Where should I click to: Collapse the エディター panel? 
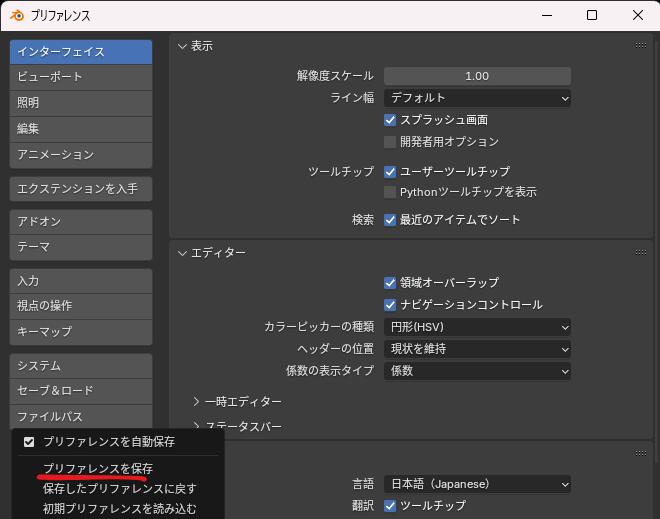(182, 253)
